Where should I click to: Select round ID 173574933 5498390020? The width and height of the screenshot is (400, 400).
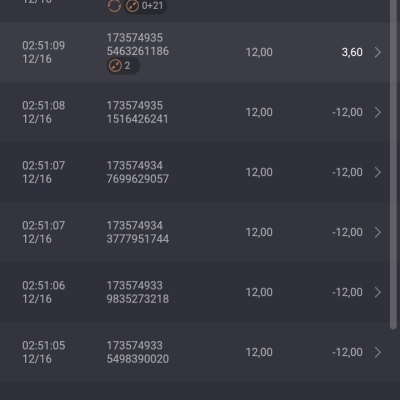tap(138, 352)
